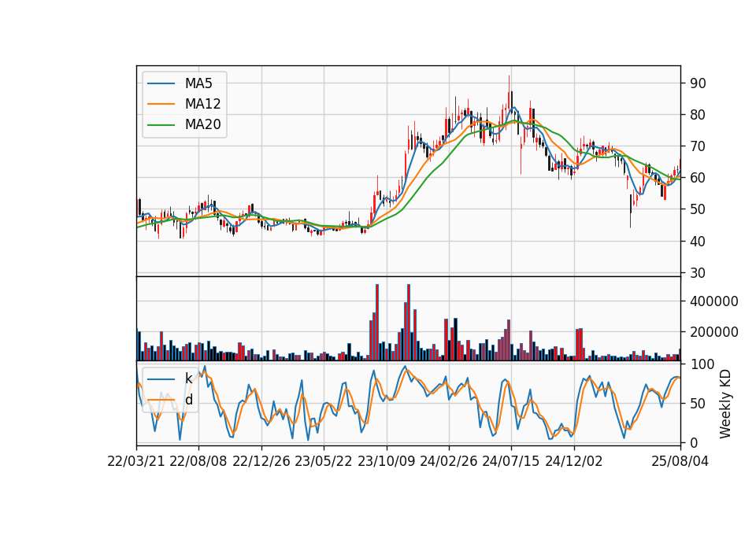
Task: Click the 0 KD axis label
Action: (694, 443)
